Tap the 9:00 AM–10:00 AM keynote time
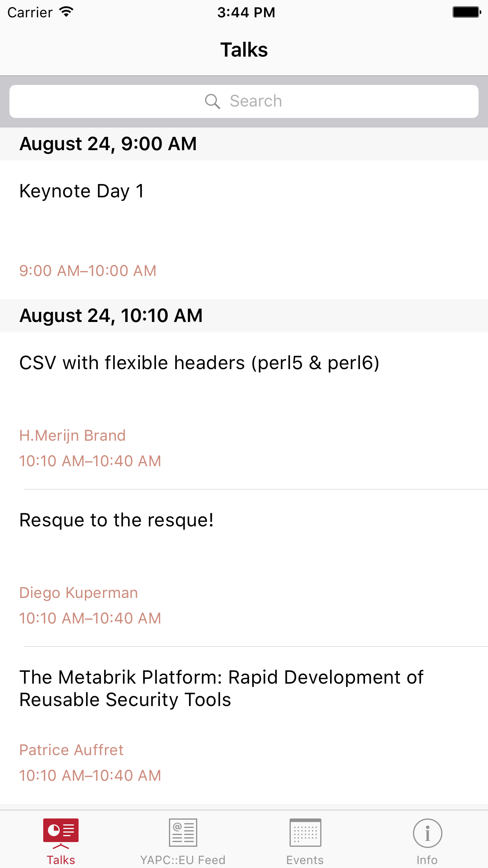Viewport: 488px width, 868px height. tap(88, 271)
